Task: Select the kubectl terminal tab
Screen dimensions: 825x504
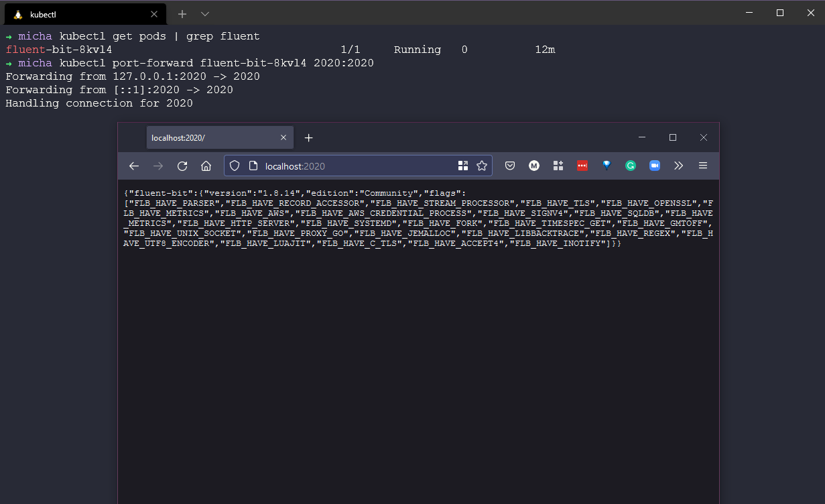Action: [x=80, y=14]
